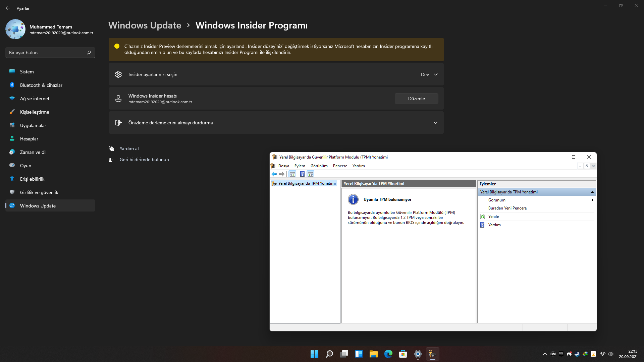Open Bluetooth & cihazlar settings
The image size is (644, 362).
pos(41,85)
